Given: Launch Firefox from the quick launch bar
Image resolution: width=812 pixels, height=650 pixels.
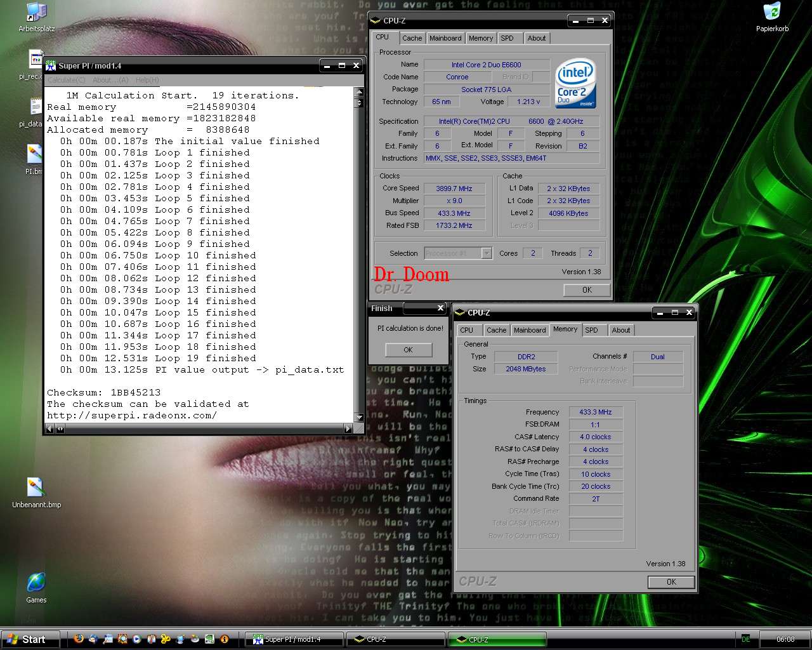Looking at the screenshot, I should 79,639.
